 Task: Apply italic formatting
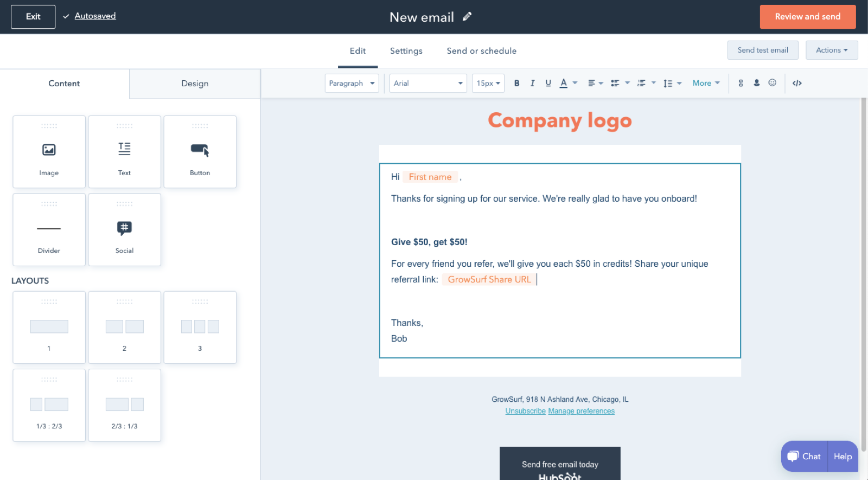(x=532, y=83)
